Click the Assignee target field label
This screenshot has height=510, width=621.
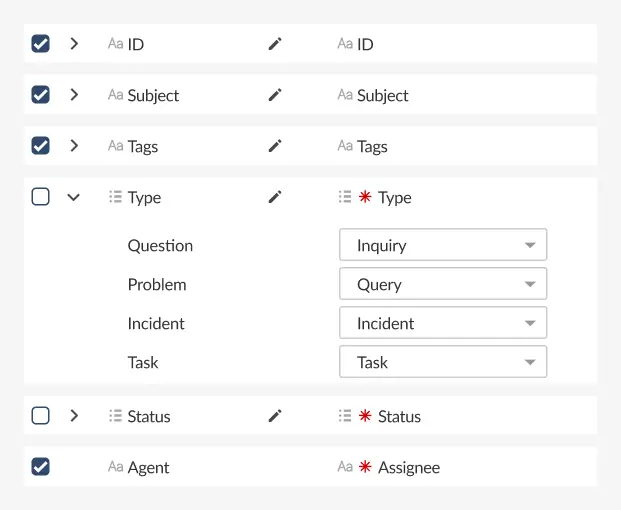coord(408,467)
